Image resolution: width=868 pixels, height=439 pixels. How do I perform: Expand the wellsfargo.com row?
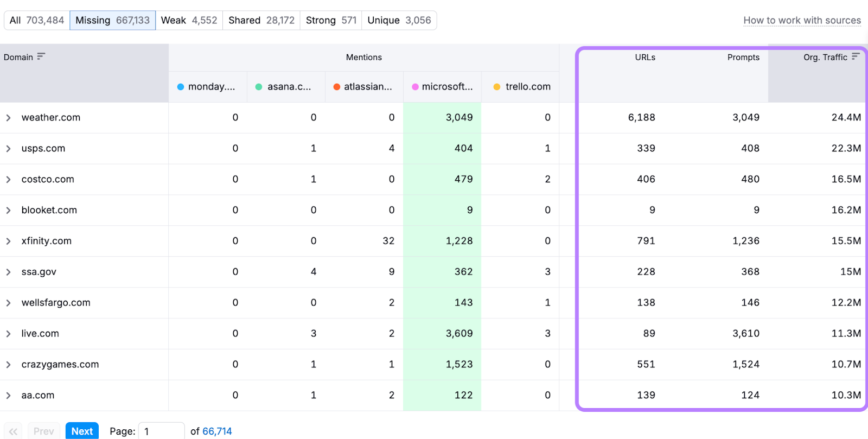8,303
